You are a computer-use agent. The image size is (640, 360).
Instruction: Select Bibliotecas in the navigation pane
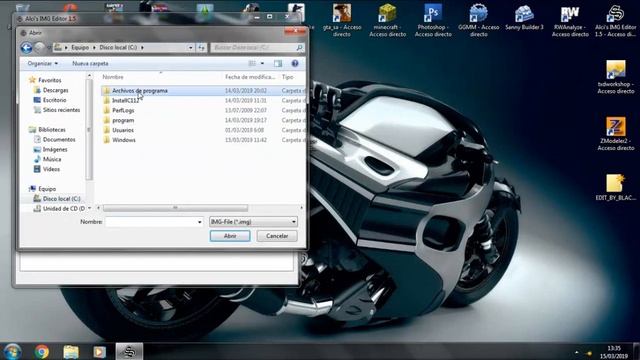(52, 130)
